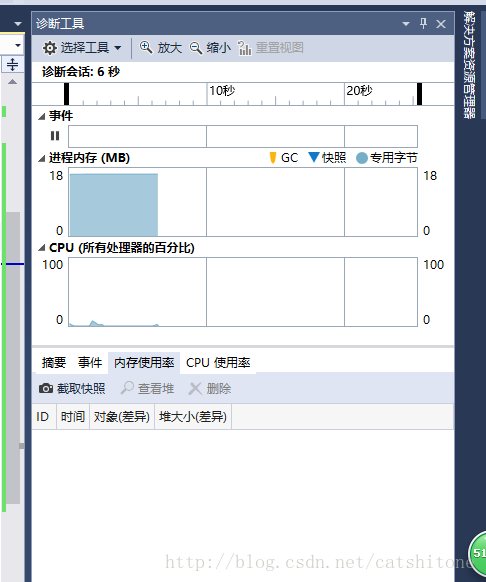Click the 20秒 mark on the timeline ruler
The height and width of the screenshot is (582, 486).
(x=359, y=91)
